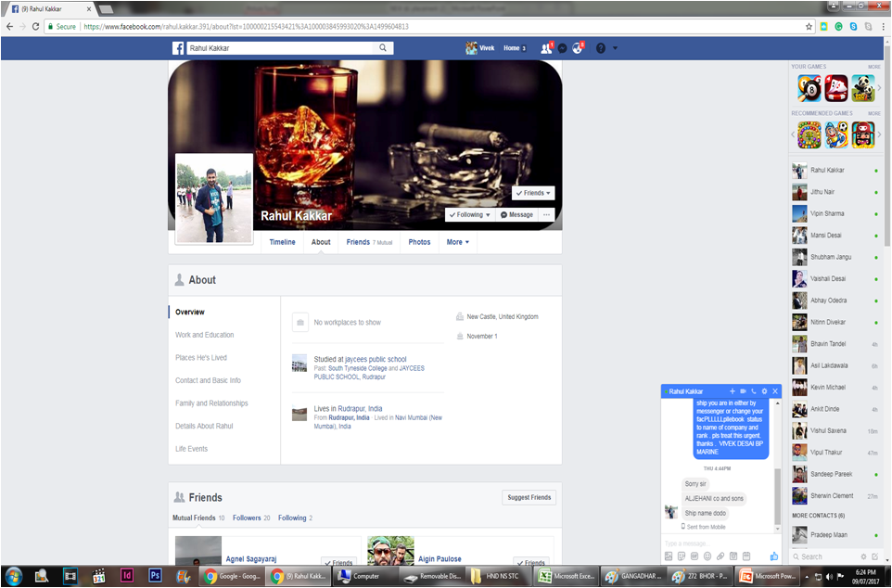The width and height of the screenshot is (892, 588).
Task: Open the Friends status dropdown on cover
Action: point(533,193)
